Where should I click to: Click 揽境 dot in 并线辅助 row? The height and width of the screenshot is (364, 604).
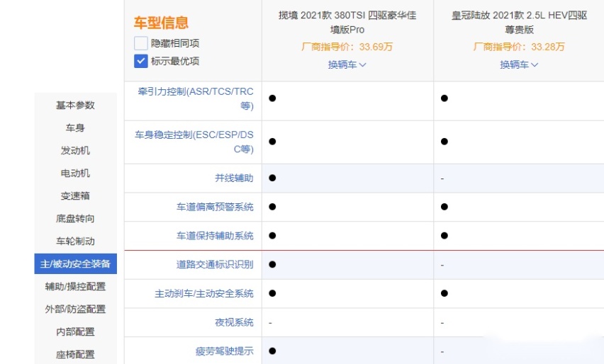click(x=272, y=178)
